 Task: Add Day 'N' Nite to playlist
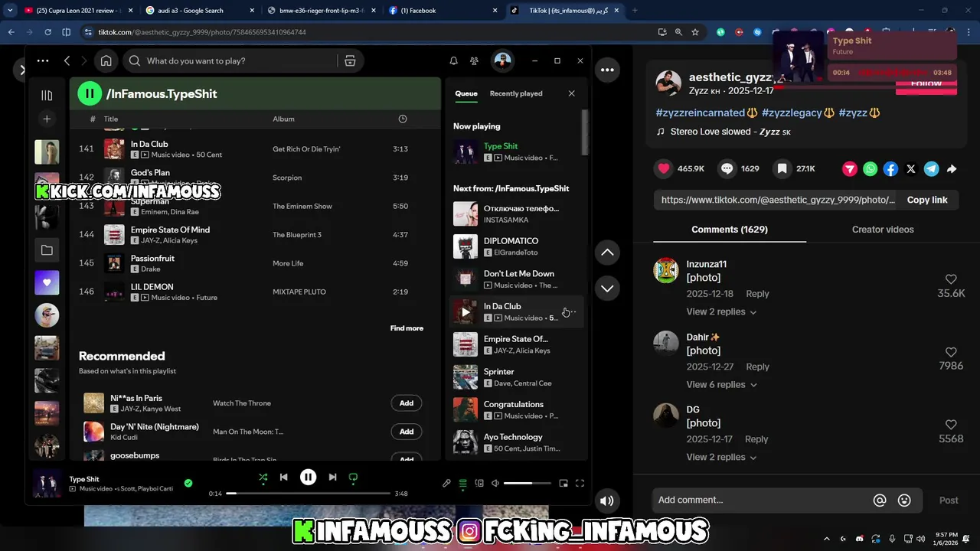click(x=407, y=432)
